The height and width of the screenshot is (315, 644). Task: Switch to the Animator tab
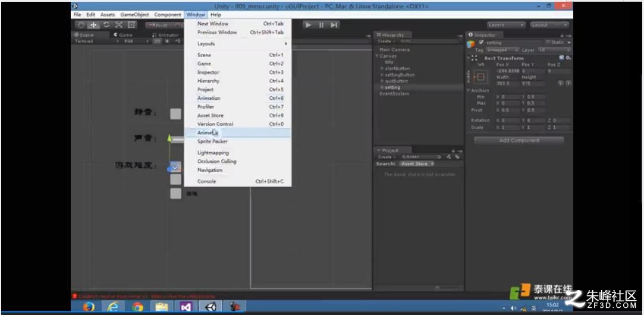166,35
